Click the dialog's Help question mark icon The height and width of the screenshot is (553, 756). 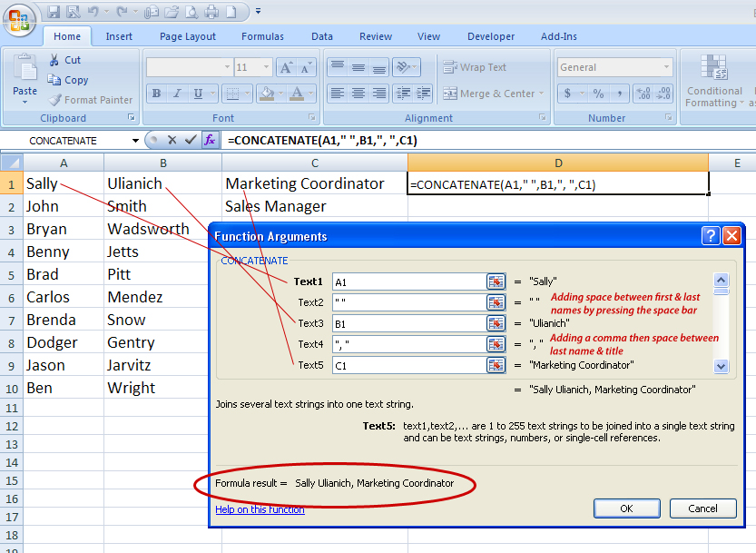pos(711,236)
